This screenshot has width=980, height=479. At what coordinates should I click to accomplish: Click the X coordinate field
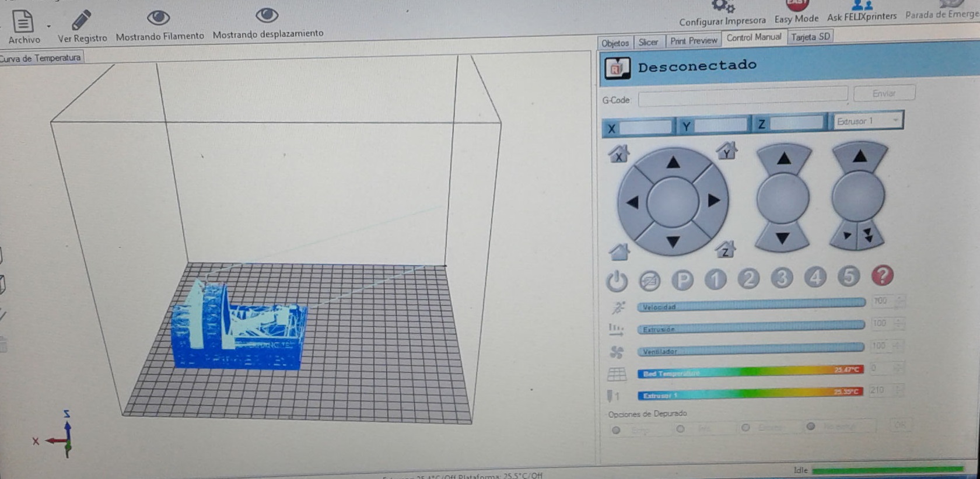(645, 127)
